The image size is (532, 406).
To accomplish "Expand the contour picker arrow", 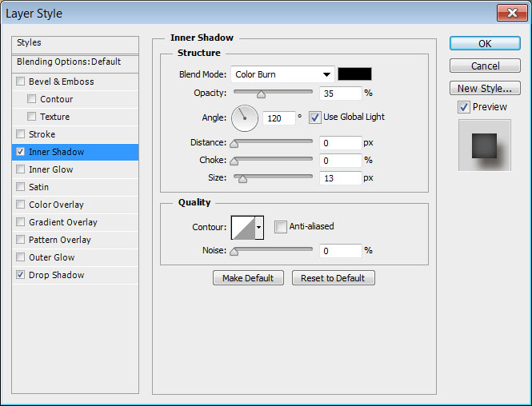I will click(x=259, y=228).
